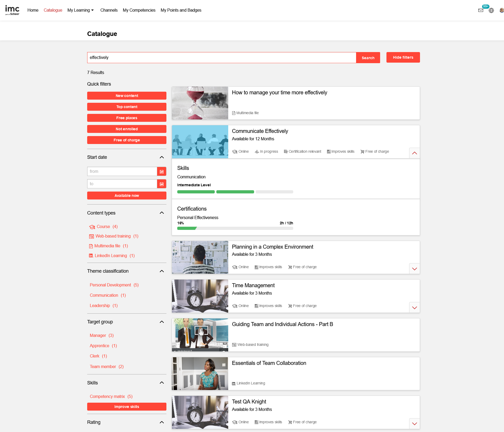504x432 pixels.
Task: Open the user profile avatar
Action: pyautogui.click(x=501, y=10)
